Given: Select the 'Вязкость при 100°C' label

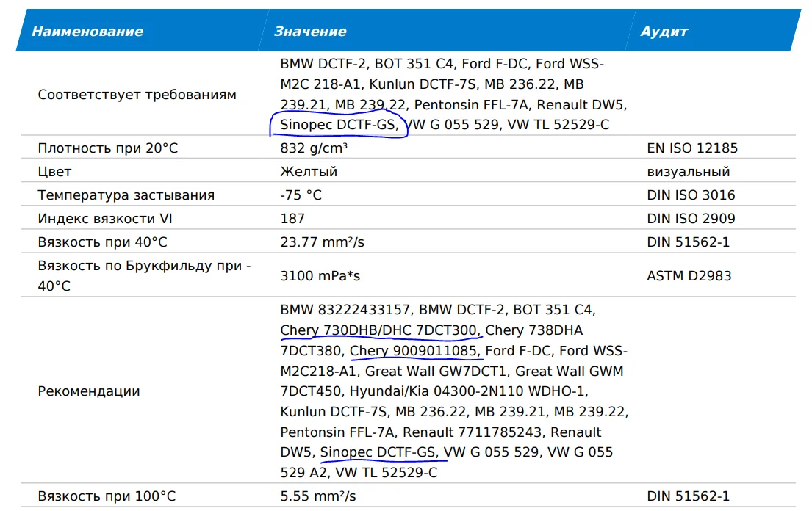Looking at the screenshot, I should pyautogui.click(x=107, y=496).
